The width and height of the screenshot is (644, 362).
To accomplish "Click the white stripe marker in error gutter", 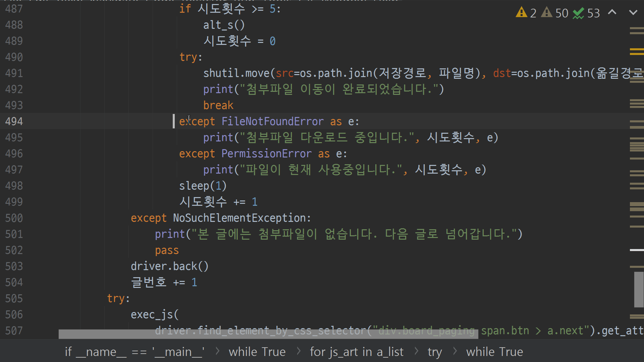I will point(636,250).
